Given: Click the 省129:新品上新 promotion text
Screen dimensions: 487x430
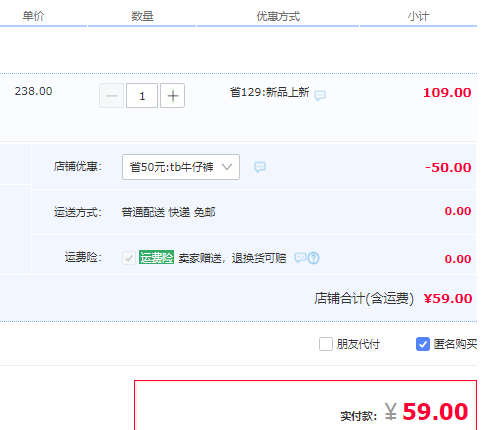Looking at the screenshot, I should coord(269,92).
